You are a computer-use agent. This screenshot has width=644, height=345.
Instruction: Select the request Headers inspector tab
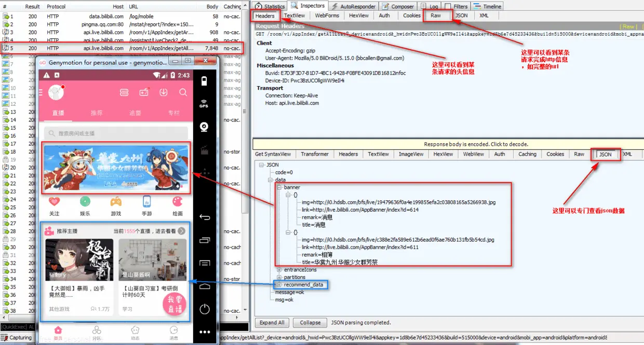coord(265,16)
